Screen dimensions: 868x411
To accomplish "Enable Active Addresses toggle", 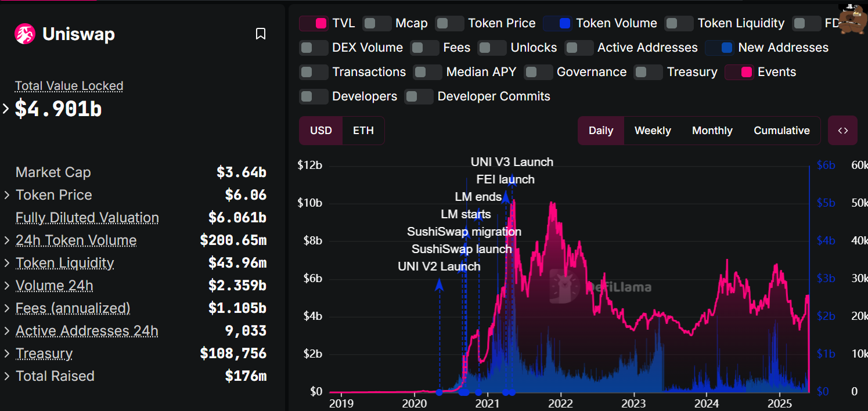I will click(579, 48).
